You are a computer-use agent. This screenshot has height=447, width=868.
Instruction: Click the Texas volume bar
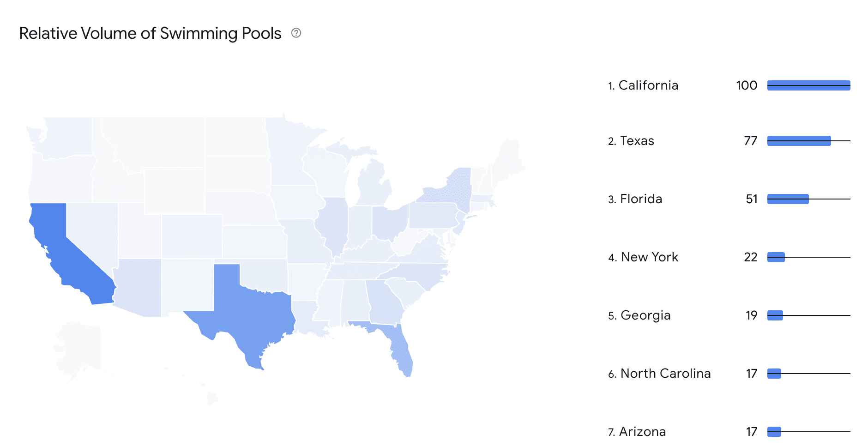(799, 141)
